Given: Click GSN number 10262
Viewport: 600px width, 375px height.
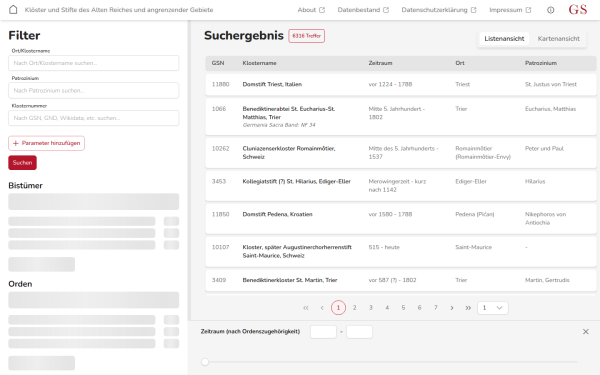Looking at the screenshot, I should 220,148.
